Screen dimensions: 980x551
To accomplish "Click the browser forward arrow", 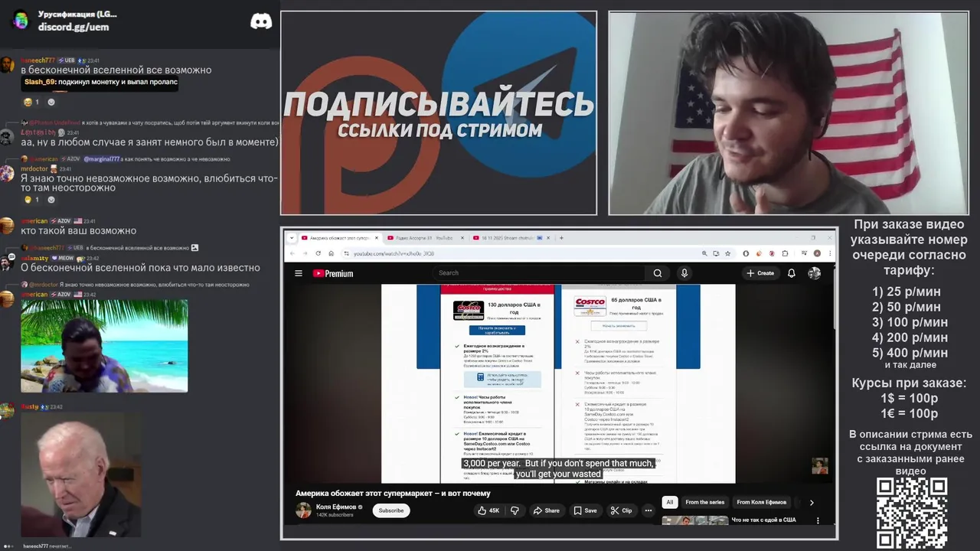I will pyautogui.click(x=305, y=253).
